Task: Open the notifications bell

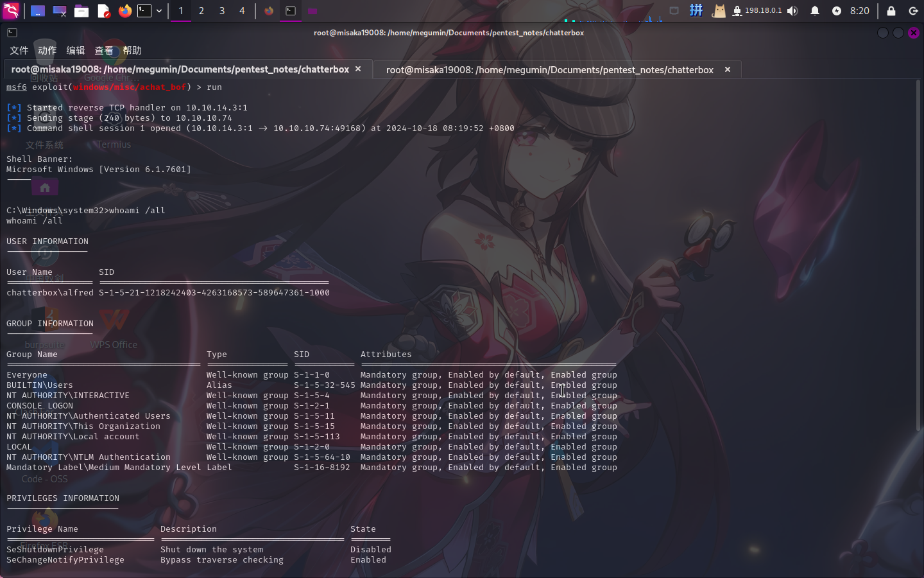Action: point(815,11)
